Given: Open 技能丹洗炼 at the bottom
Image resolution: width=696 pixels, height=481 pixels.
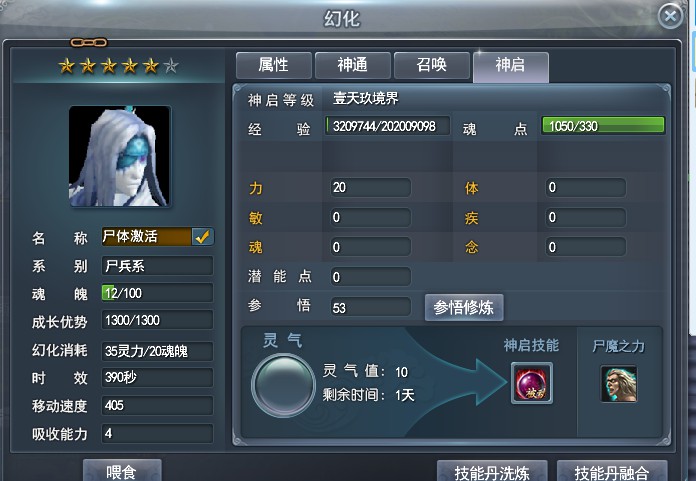Looking at the screenshot, I should (x=492, y=471).
